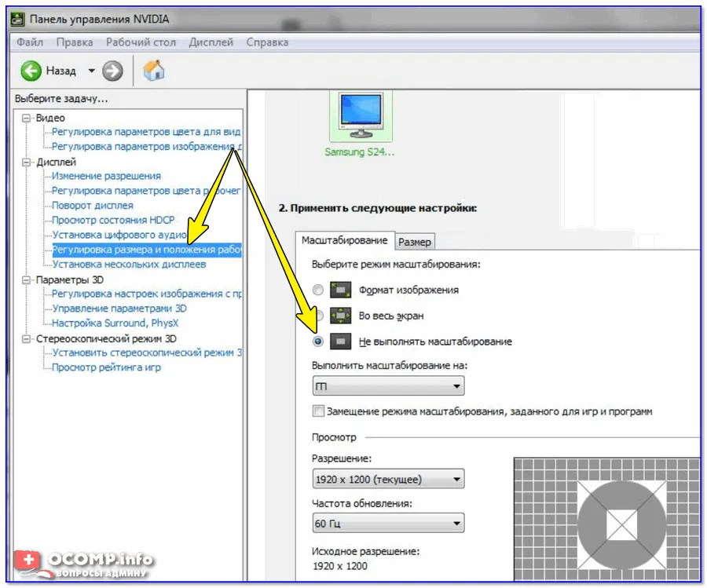Click the green Back arrow icon
This screenshot has width=707, height=588.
point(31,71)
